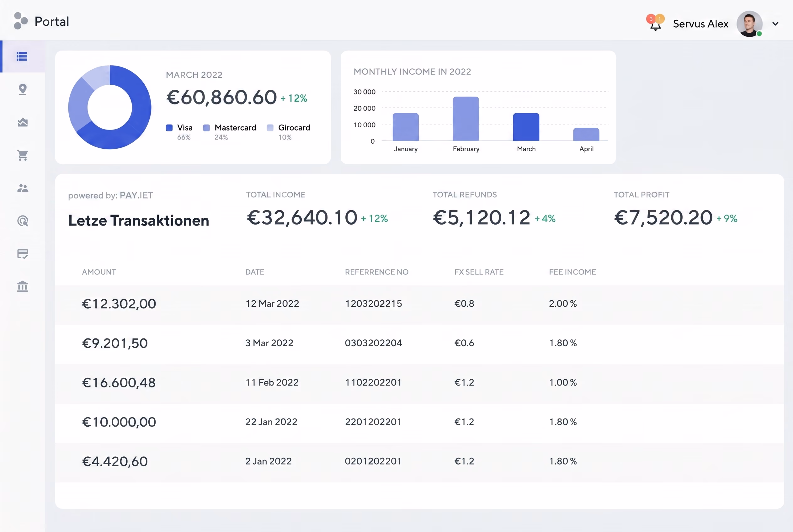The image size is (793, 532).
Task: Click the Girocard legend color swatch
Action: click(270, 128)
